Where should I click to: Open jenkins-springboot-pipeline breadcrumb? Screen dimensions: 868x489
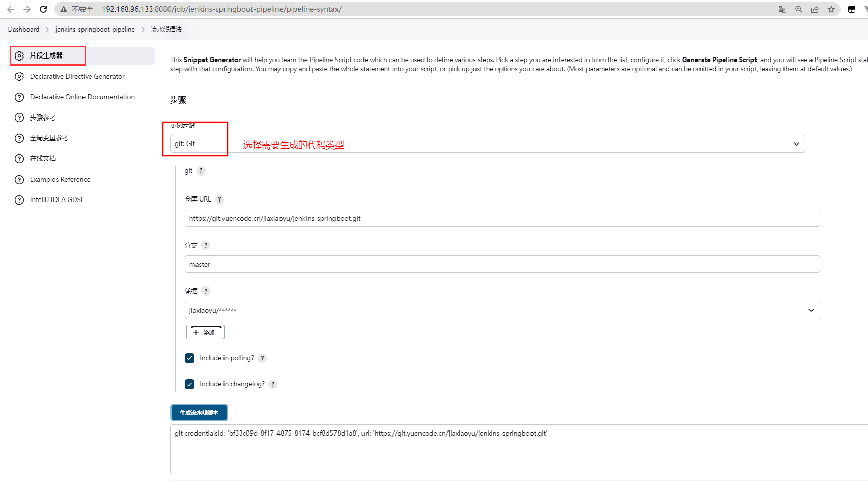point(95,30)
